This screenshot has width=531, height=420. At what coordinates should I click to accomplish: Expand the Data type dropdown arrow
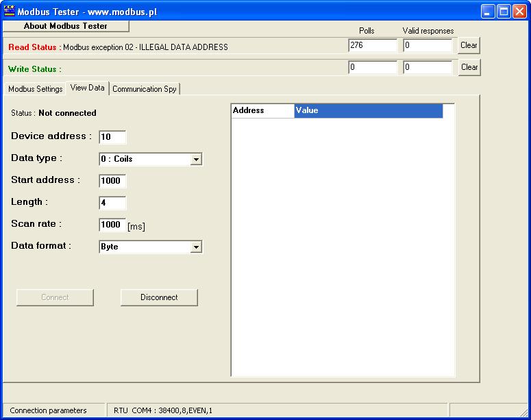[196, 159]
